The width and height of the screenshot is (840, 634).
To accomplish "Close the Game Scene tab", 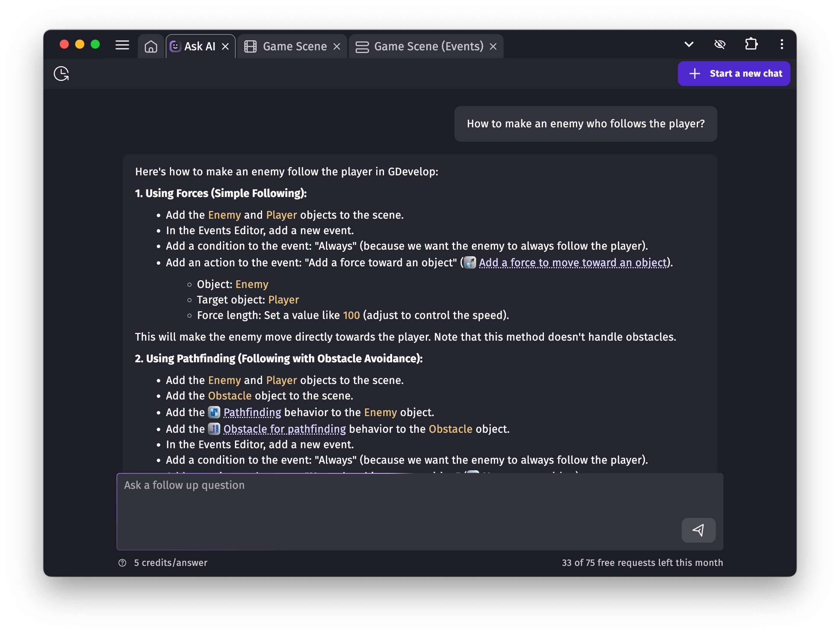I will point(336,46).
